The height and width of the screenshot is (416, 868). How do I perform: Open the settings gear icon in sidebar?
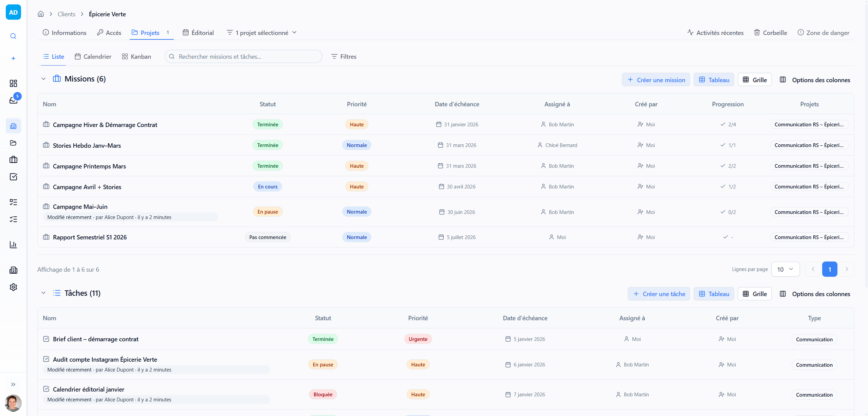(13, 287)
